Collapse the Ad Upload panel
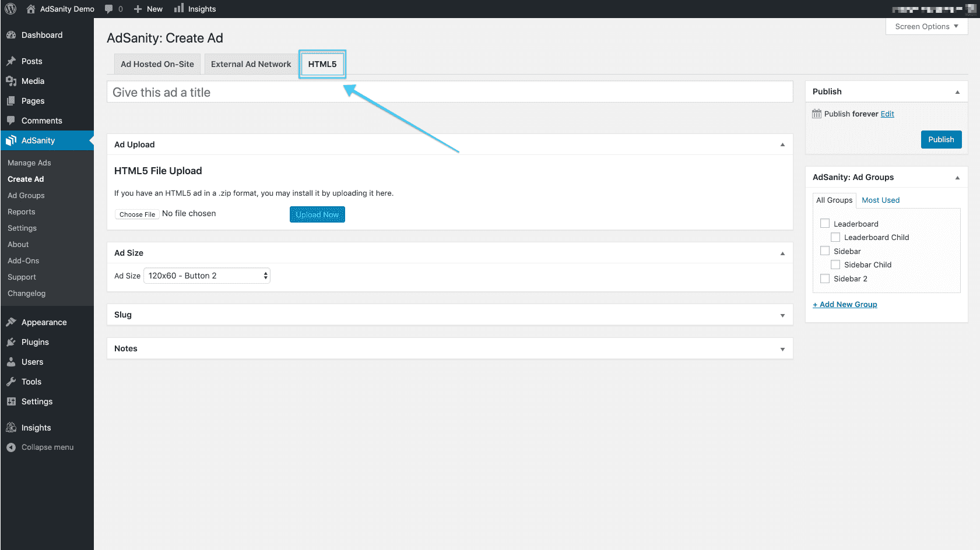The width and height of the screenshot is (980, 550). [x=782, y=144]
